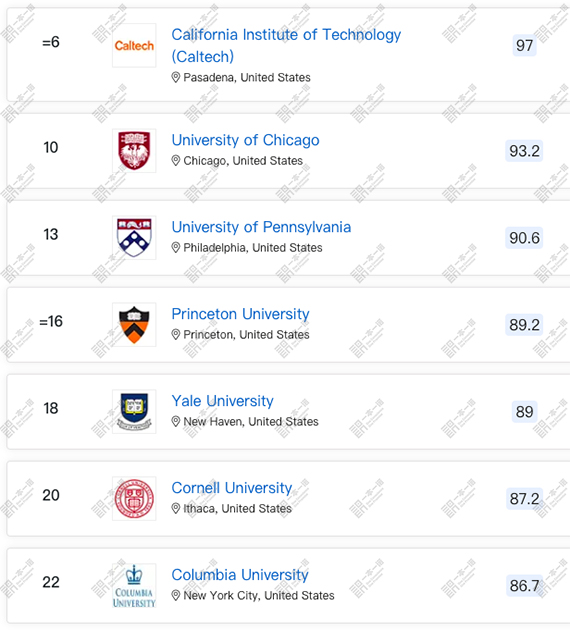Click the Caltech logo thumbnail
The height and width of the screenshot is (630, 570).
[134, 45]
